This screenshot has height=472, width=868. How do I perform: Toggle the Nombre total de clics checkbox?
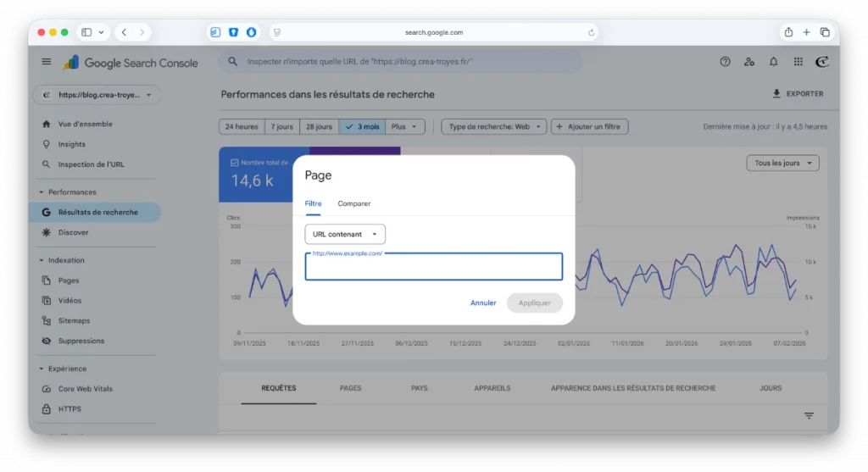point(234,163)
